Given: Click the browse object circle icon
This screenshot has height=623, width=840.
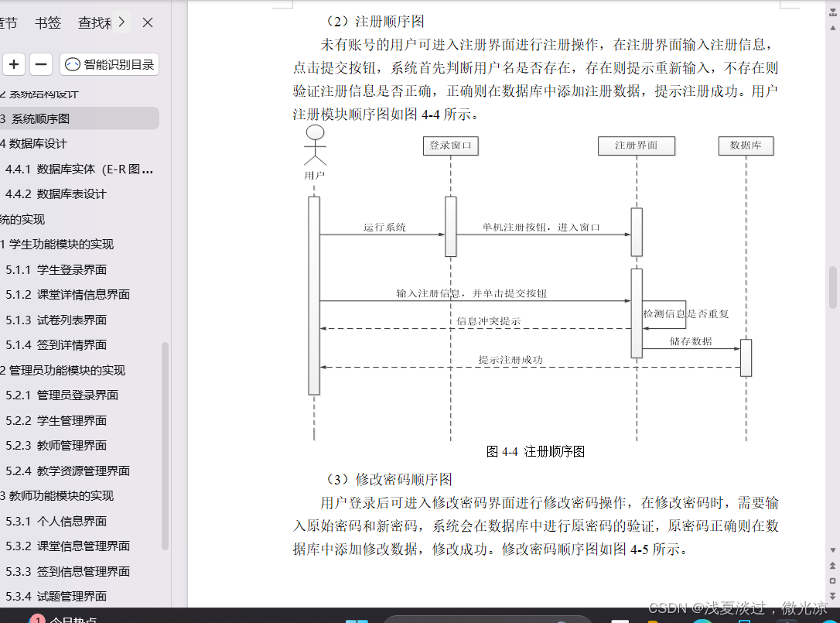Looking at the screenshot, I should pyautogui.click(x=832, y=580).
